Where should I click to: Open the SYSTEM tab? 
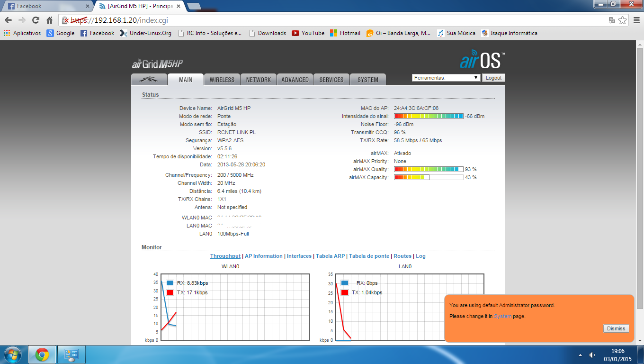click(x=368, y=80)
